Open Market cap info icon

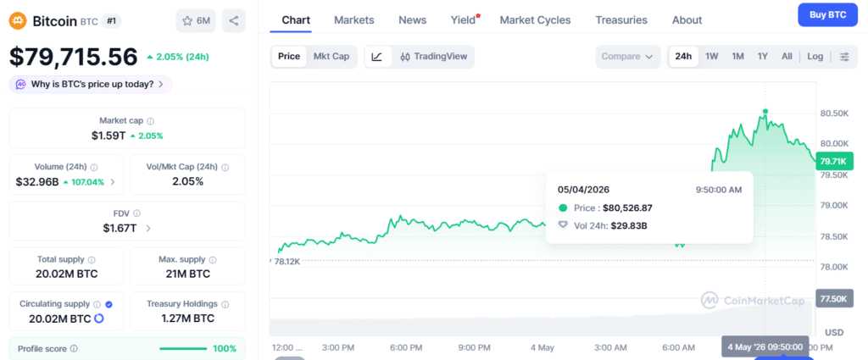tap(151, 120)
